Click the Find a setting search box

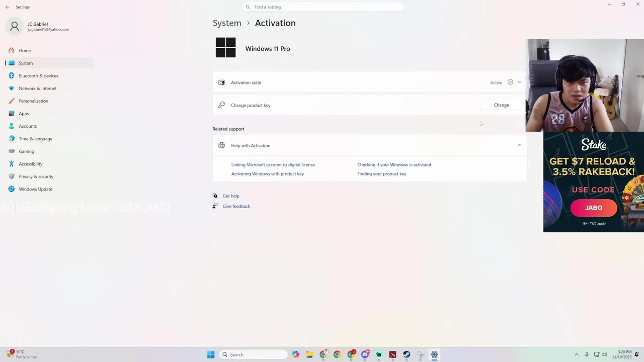(323, 7)
